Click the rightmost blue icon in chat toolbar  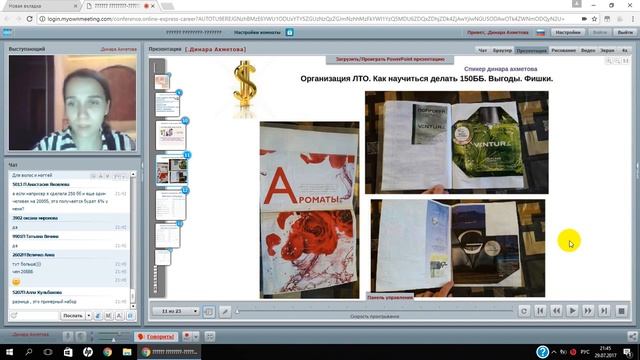click(x=130, y=316)
